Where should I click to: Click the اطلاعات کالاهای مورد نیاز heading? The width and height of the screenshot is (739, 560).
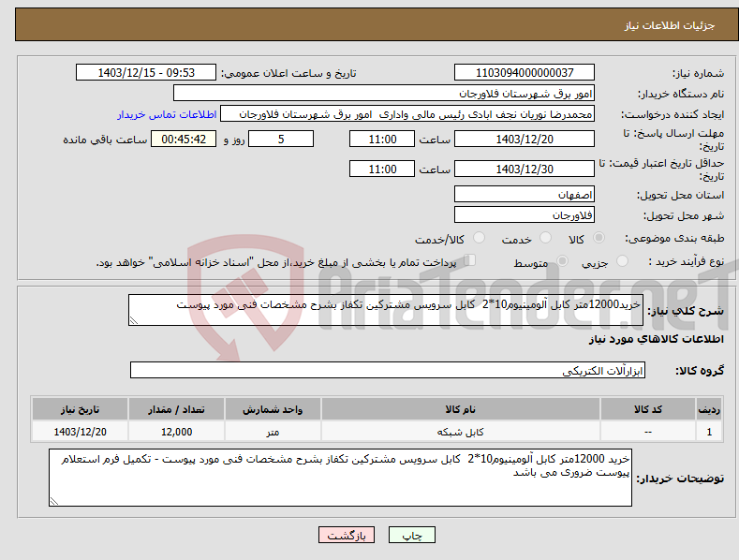pos(656,339)
